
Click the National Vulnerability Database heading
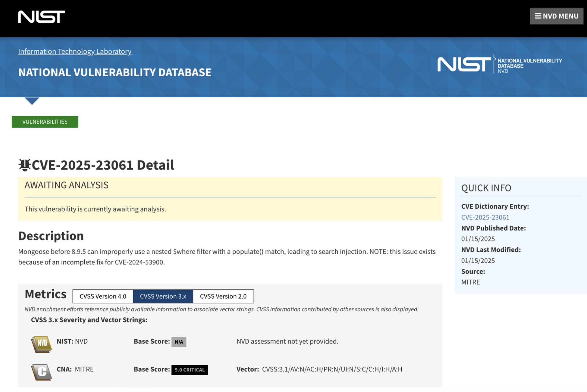pos(115,72)
